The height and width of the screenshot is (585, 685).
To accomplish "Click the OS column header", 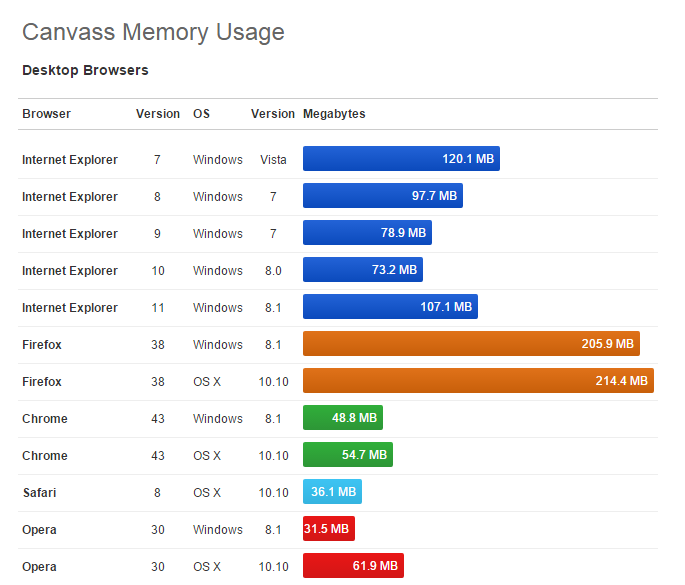I will [201, 114].
